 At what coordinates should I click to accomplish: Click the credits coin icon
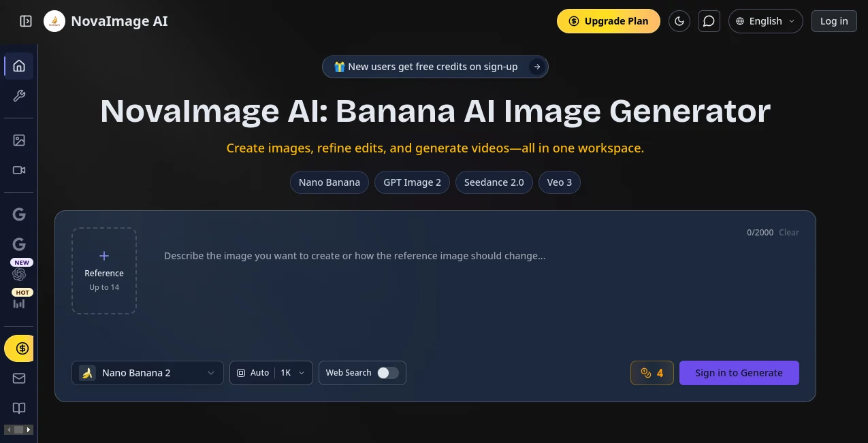[x=646, y=373]
